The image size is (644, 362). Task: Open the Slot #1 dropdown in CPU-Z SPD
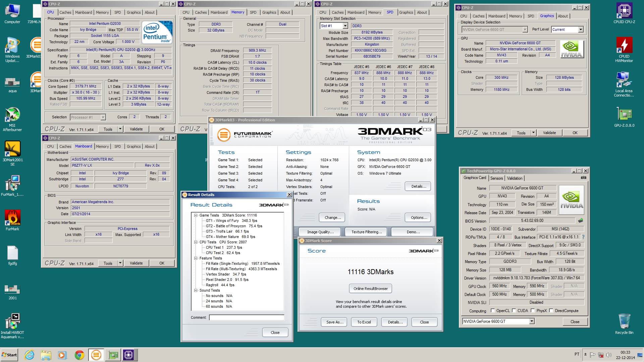pyautogui.click(x=345, y=26)
